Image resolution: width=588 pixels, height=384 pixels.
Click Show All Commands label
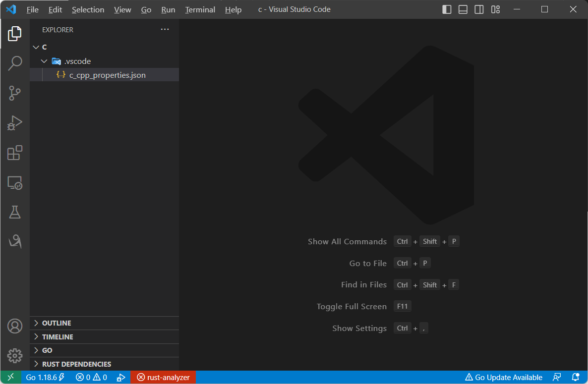point(347,242)
